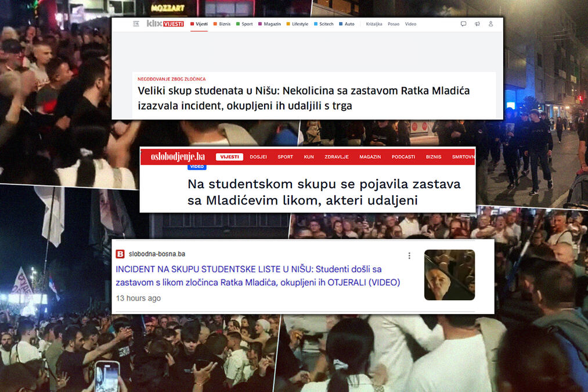The image size is (588, 392).
Task: Open the Klix comments chat icon
Action: pos(464,24)
